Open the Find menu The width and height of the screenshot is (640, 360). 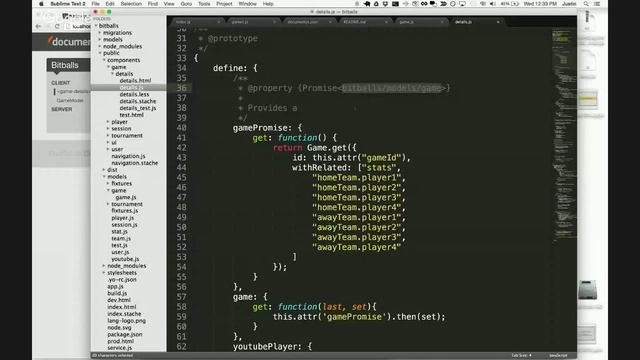pos(153,4)
